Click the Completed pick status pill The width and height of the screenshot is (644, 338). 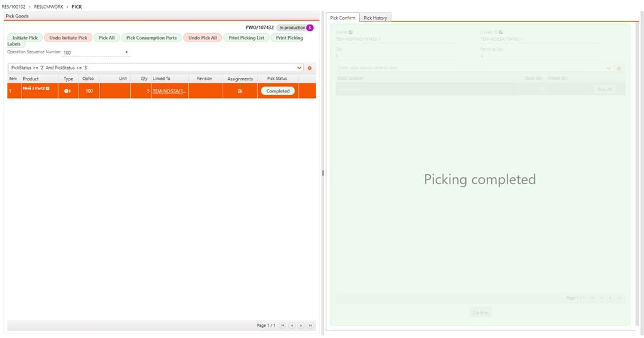pos(278,91)
